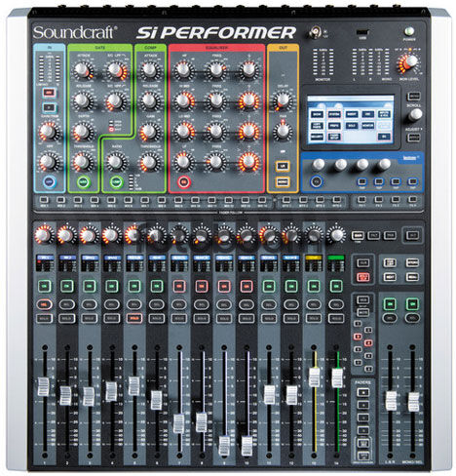Select the LR routing button in the OUT section

point(283,166)
